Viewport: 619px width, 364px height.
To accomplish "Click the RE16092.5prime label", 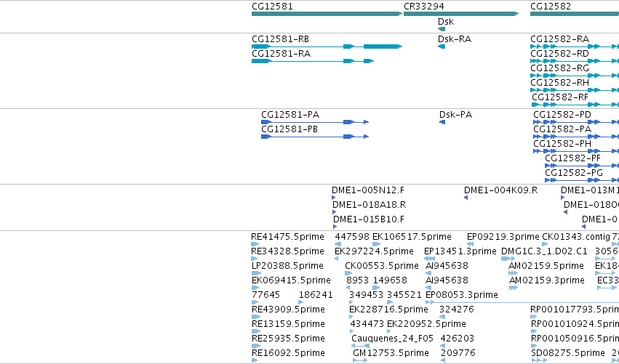I will point(288,353).
